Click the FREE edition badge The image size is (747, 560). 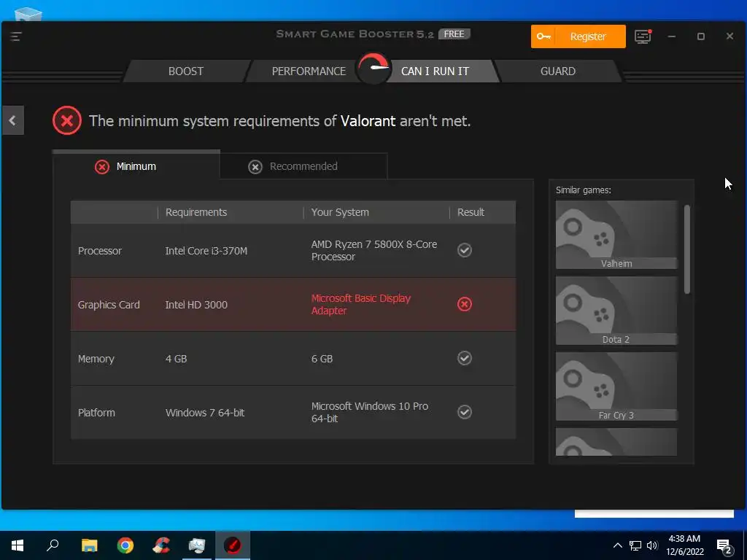(x=454, y=34)
